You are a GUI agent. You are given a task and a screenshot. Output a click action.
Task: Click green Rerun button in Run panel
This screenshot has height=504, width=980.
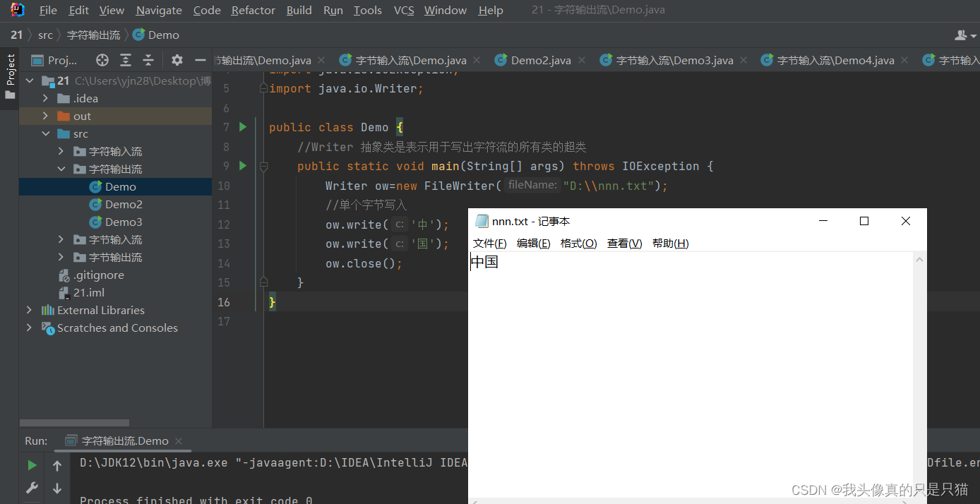[32, 465]
